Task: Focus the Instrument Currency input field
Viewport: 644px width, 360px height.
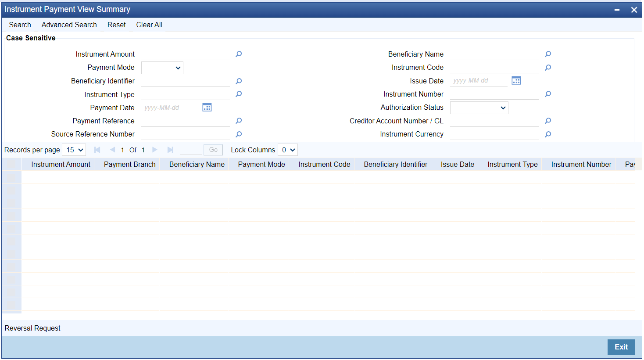Action: 494,134
